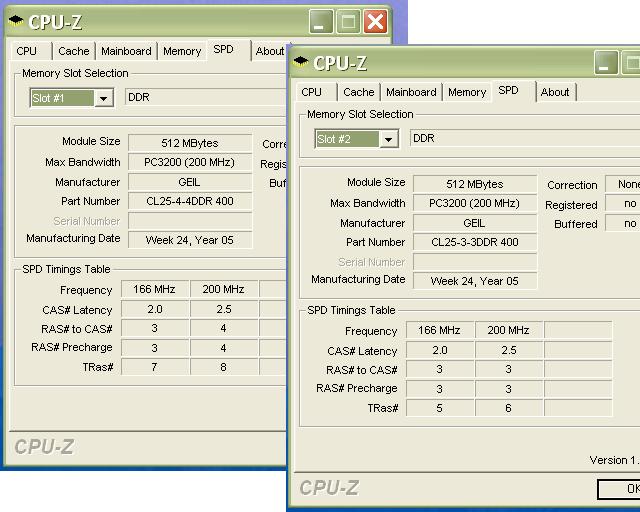Click the Memory Slot Selection heading in Slot #2 window
Screen dimensions: 640x512
360,114
